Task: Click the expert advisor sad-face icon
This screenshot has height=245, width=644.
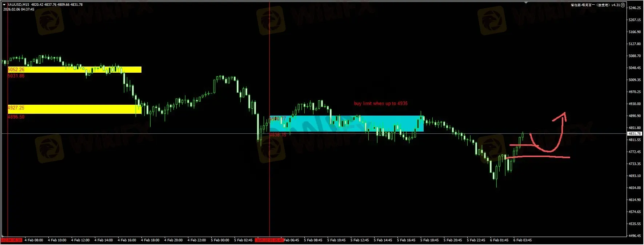Action: (623, 5)
